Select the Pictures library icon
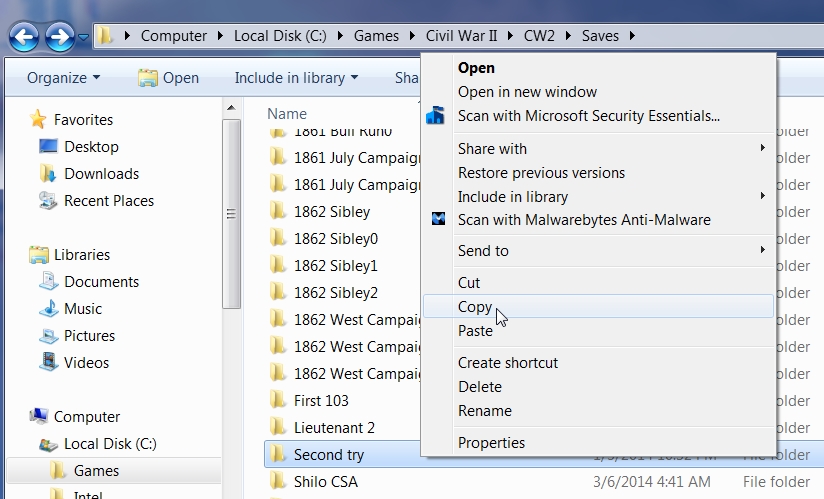The image size is (824, 499). (48, 336)
